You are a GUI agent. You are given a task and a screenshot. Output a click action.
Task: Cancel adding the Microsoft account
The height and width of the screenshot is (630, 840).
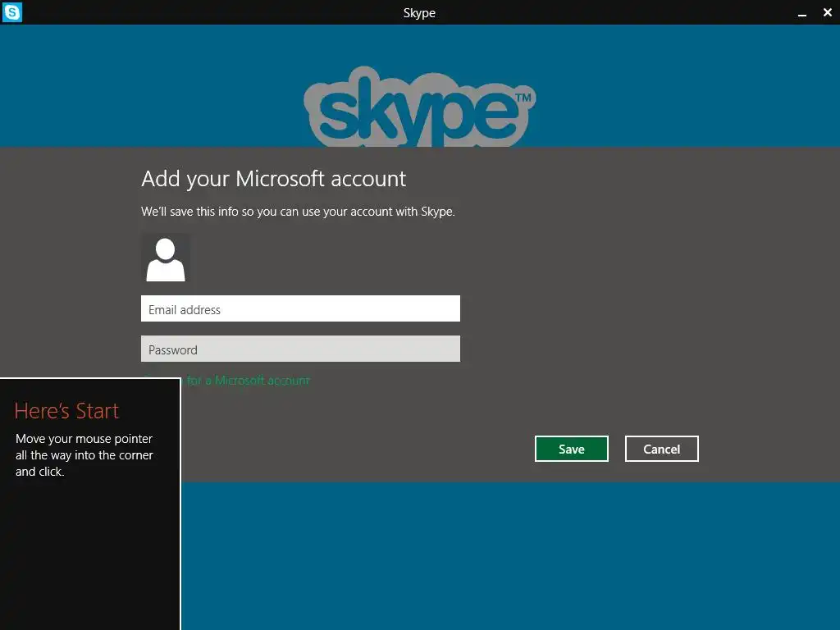click(x=662, y=449)
